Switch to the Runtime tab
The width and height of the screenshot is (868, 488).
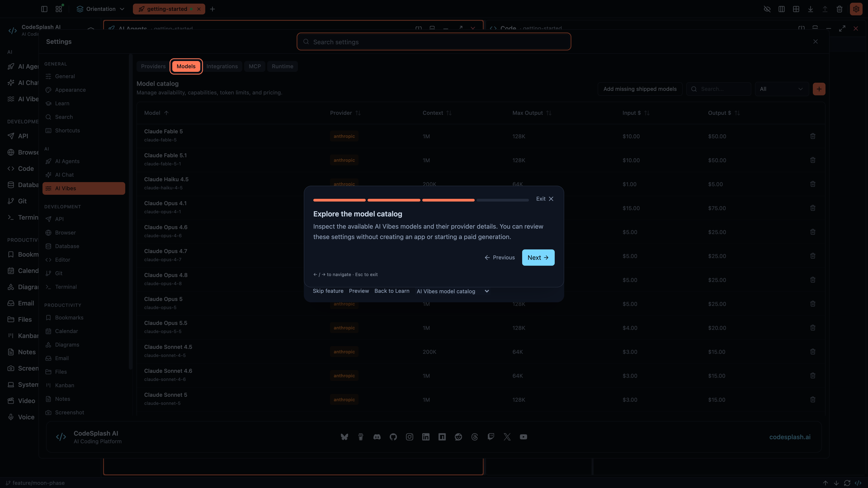(x=282, y=66)
